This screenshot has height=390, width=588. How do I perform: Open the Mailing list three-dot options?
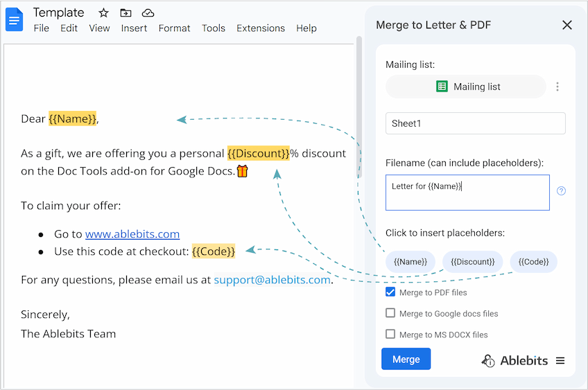(x=557, y=87)
